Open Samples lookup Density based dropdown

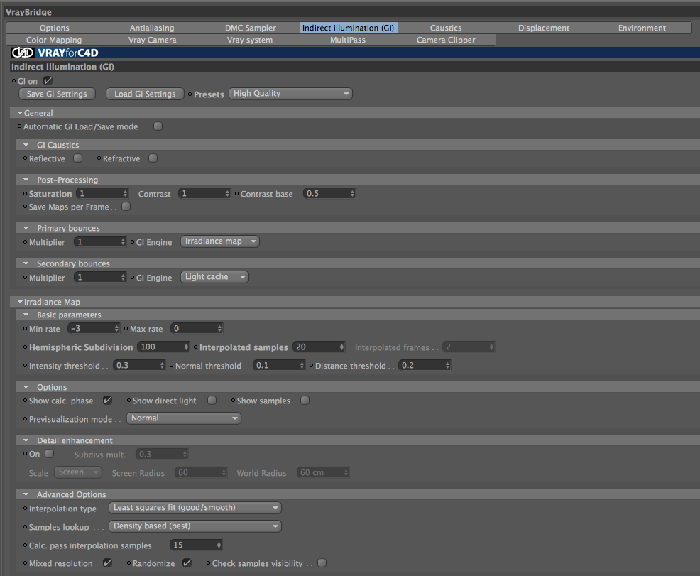click(x=196, y=526)
